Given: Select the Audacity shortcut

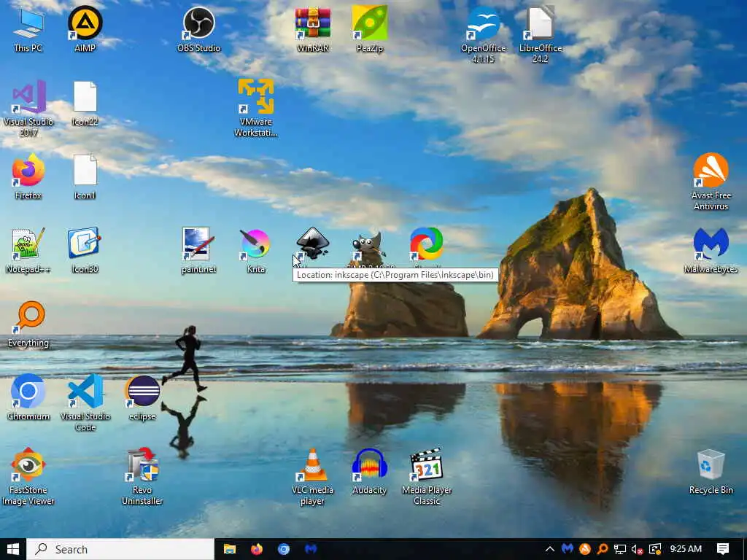Looking at the screenshot, I should pyautogui.click(x=370, y=472).
